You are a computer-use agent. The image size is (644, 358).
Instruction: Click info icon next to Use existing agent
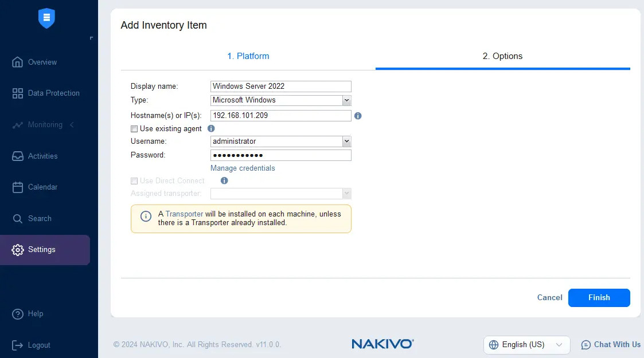click(210, 129)
